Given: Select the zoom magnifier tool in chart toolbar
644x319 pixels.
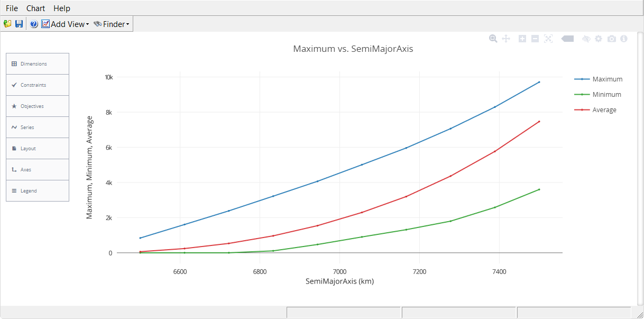Looking at the screenshot, I should tap(493, 39).
